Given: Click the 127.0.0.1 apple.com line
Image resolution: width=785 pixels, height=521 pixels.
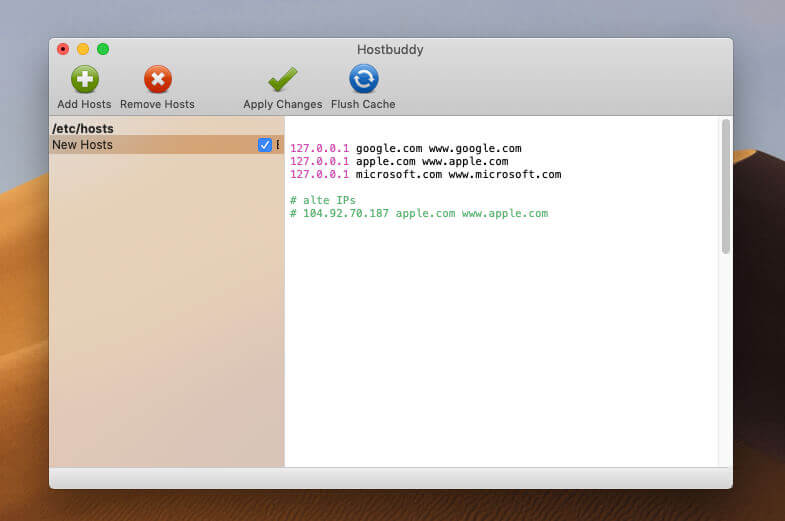Looking at the screenshot, I should click(x=399, y=161).
